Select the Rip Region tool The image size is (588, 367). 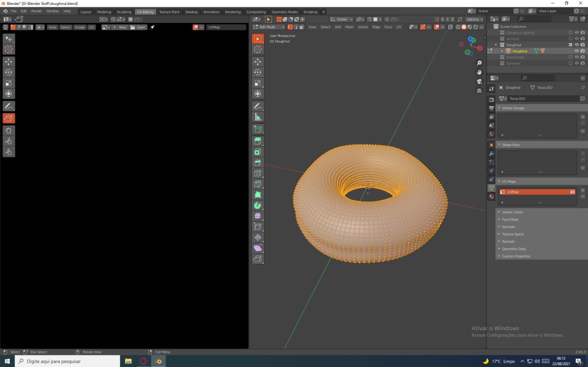tap(258, 259)
